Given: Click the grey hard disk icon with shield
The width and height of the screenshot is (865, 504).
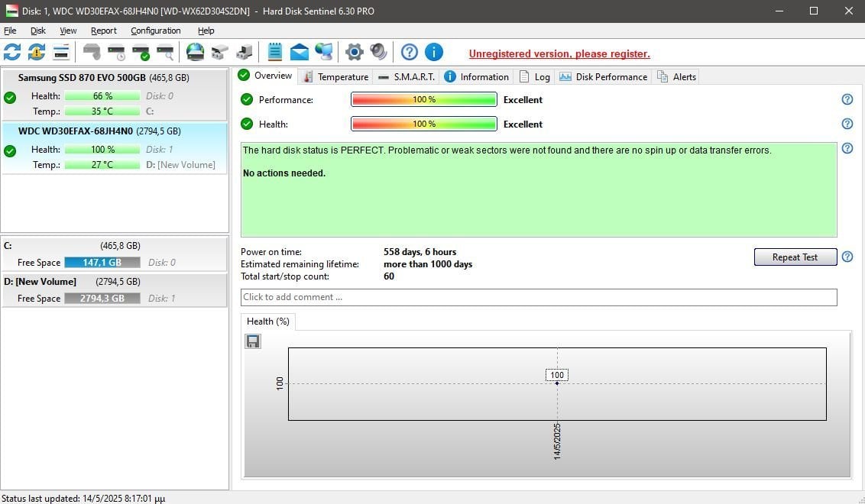Looking at the screenshot, I should pyautogui.click(x=92, y=52).
